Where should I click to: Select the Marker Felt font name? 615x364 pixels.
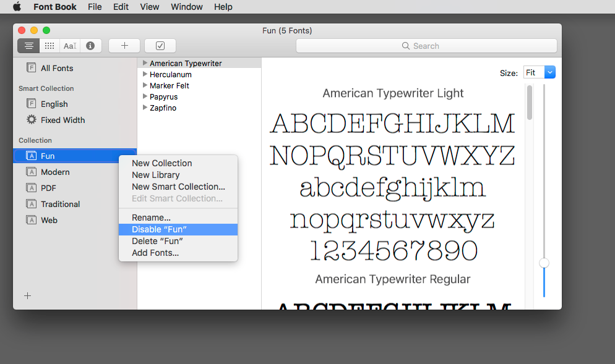click(x=170, y=85)
